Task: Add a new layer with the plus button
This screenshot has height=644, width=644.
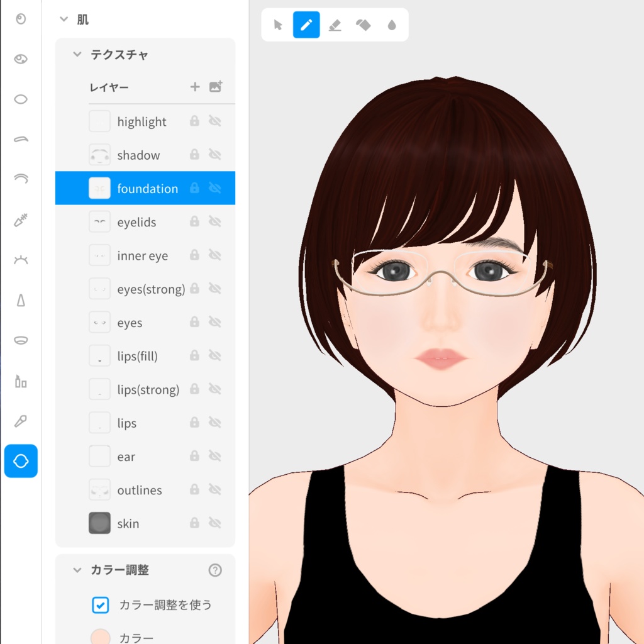Action: tap(194, 87)
